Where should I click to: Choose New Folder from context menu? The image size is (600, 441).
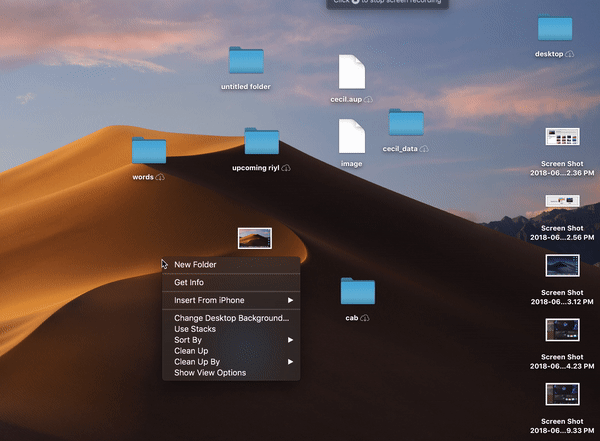pyautogui.click(x=195, y=265)
